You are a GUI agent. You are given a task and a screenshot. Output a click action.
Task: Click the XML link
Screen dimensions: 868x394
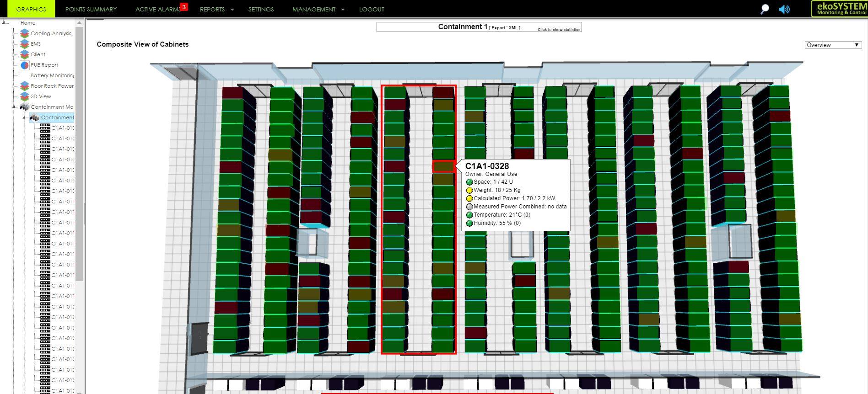(513, 28)
